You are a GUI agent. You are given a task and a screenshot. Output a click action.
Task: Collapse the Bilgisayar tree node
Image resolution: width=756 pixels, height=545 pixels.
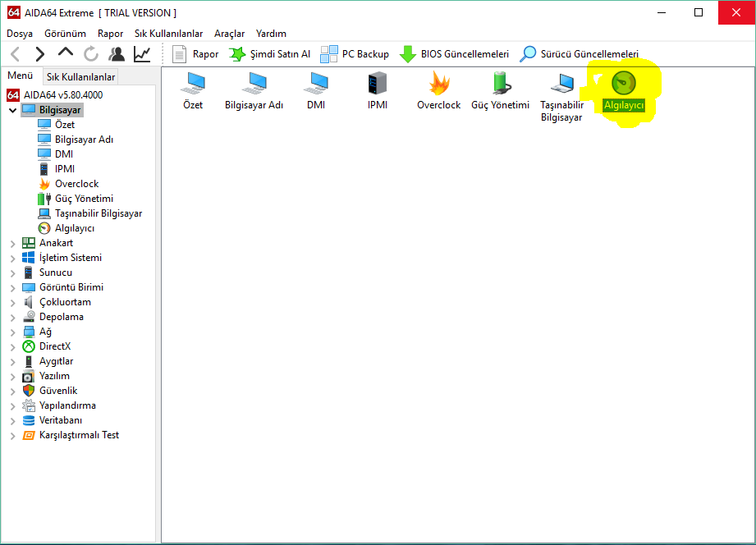point(13,111)
